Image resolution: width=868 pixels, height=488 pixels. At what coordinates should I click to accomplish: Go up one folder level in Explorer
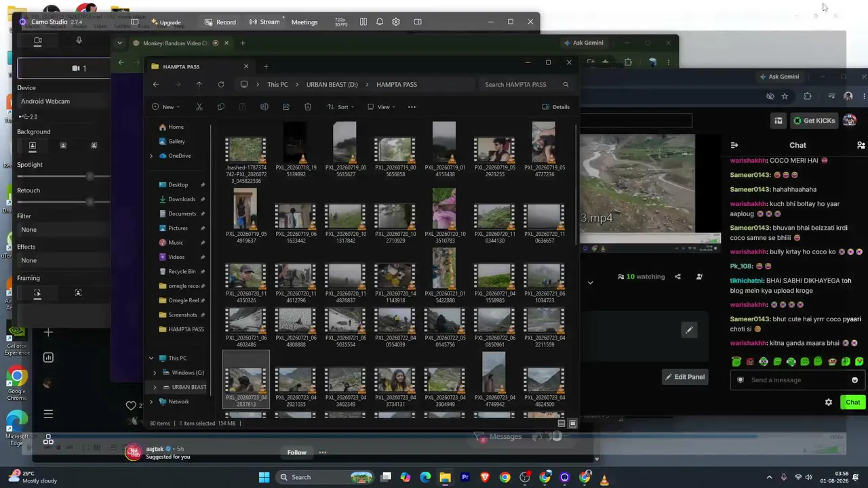(x=199, y=85)
